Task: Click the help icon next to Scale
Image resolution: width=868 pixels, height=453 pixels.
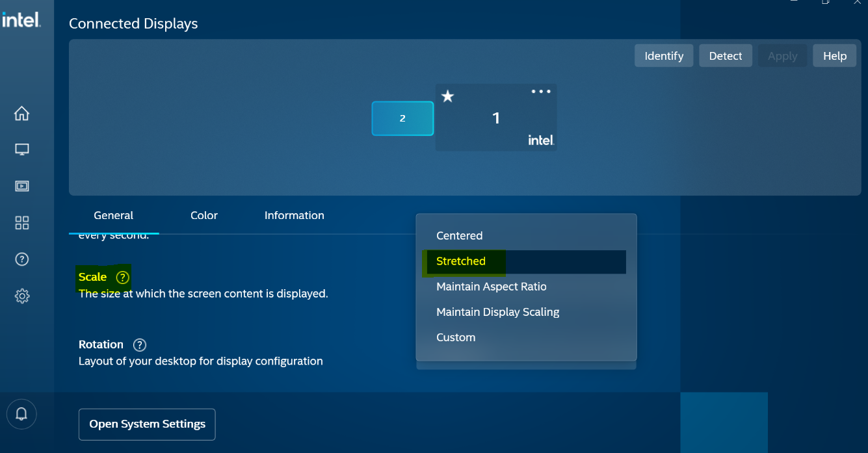Action: pos(122,278)
